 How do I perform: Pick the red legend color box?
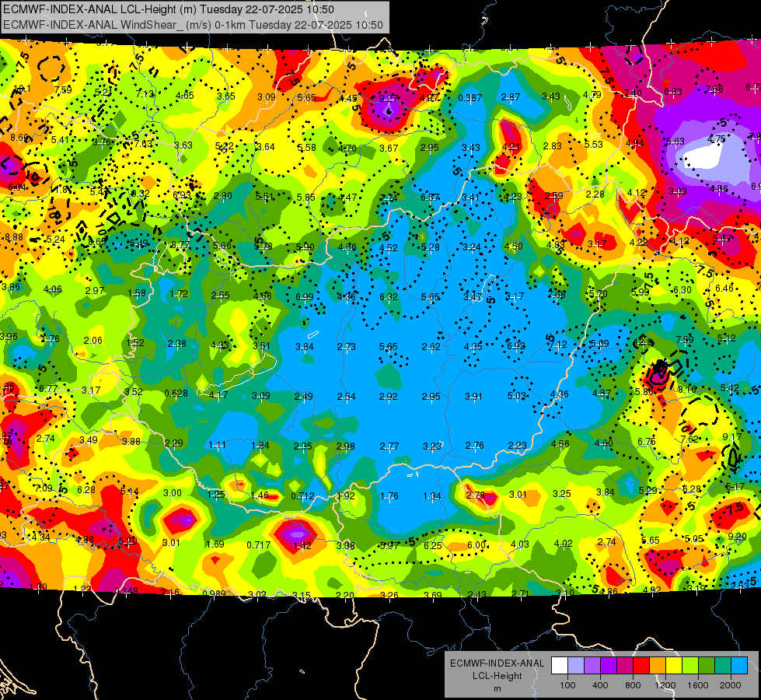click(641, 665)
